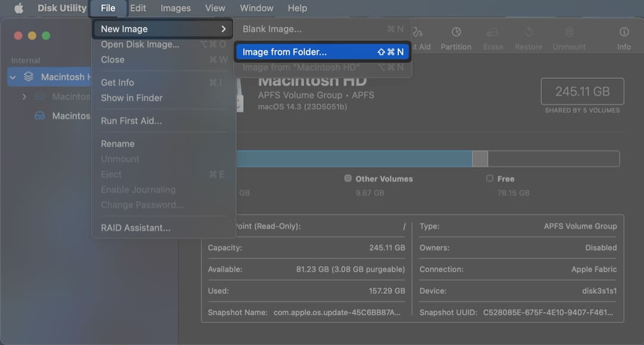The height and width of the screenshot is (345, 644).
Task: Click the Partition toolbar icon
Action: 456,32
